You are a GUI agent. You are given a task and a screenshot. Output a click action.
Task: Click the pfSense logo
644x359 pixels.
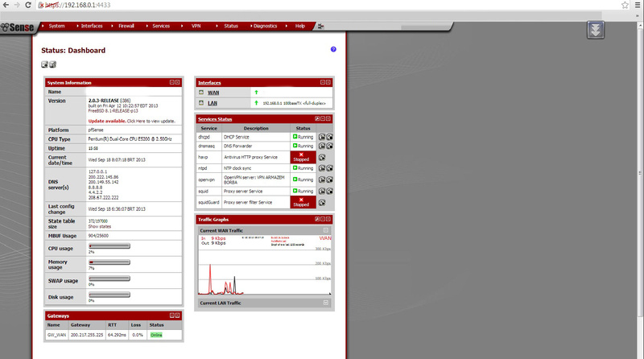click(17, 27)
